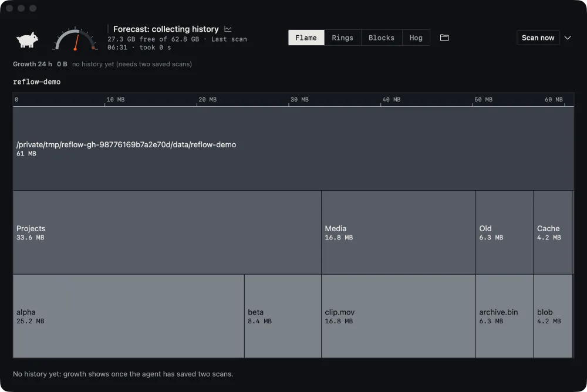The height and width of the screenshot is (392, 587).
Task: Select the beta 8.4 MB block
Action: click(283, 316)
